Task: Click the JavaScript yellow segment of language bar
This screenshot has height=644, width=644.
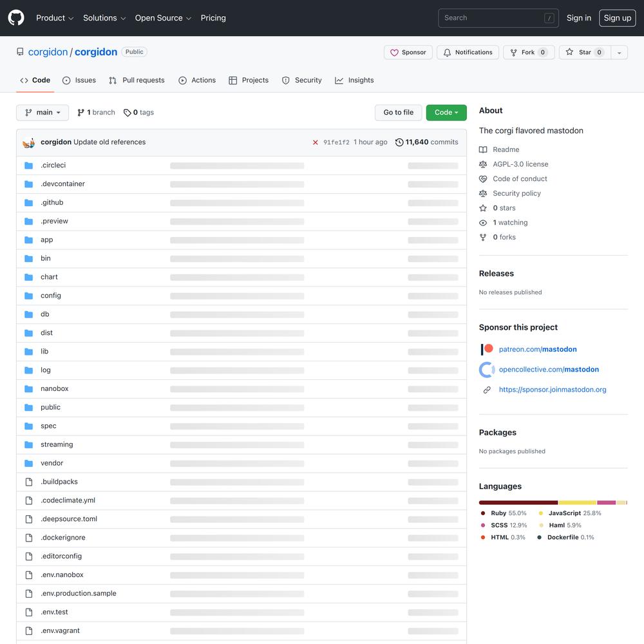Action: [578, 503]
